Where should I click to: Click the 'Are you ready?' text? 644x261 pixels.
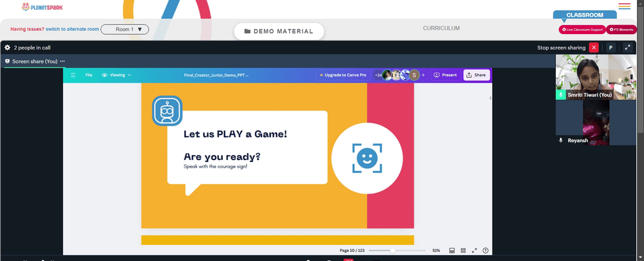tap(222, 157)
